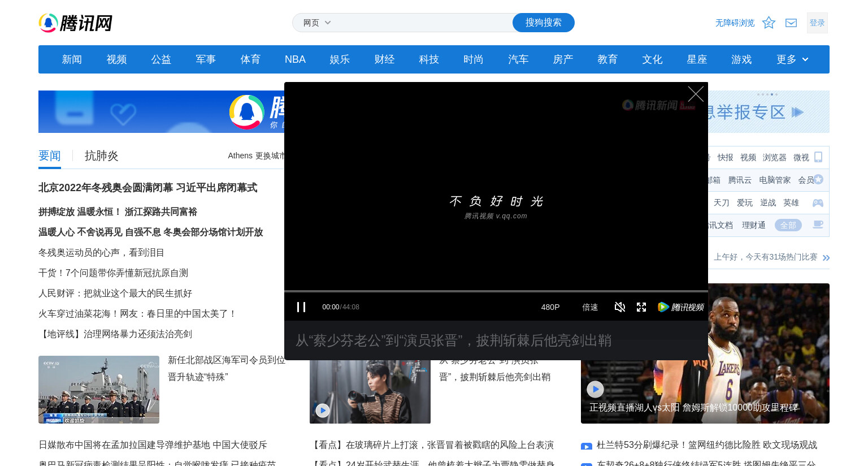Open 理财通 service link
This screenshot has width=868, height=466.
click(x=754, y=225)
